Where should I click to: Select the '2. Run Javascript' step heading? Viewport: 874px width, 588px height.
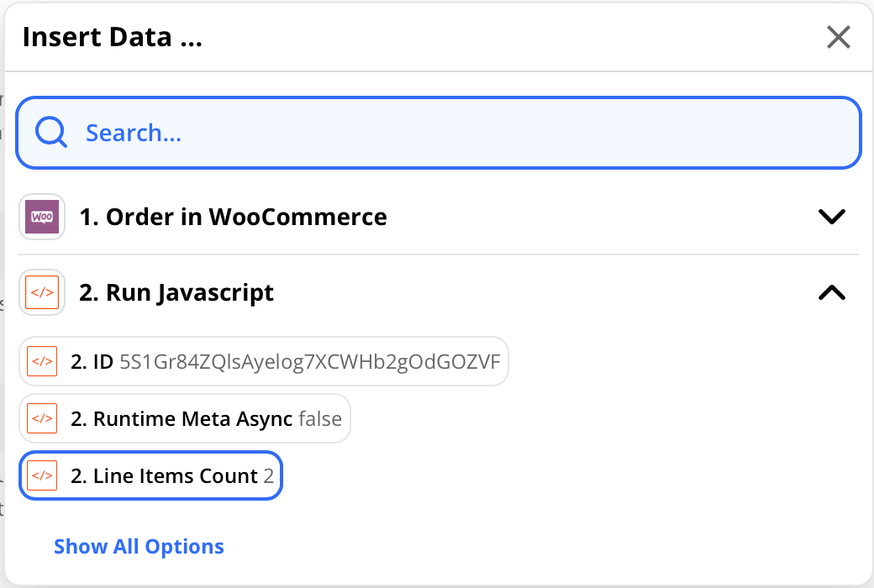point(176,293)
